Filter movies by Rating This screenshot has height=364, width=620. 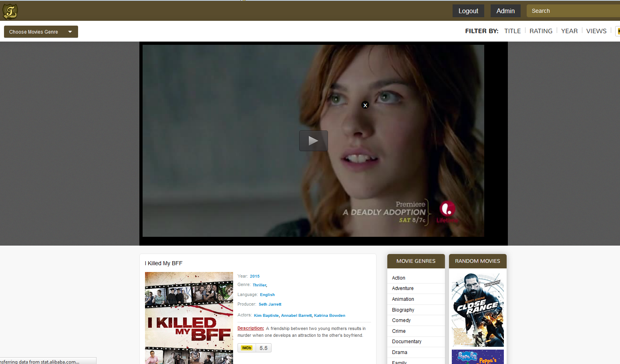click(541, 31)
